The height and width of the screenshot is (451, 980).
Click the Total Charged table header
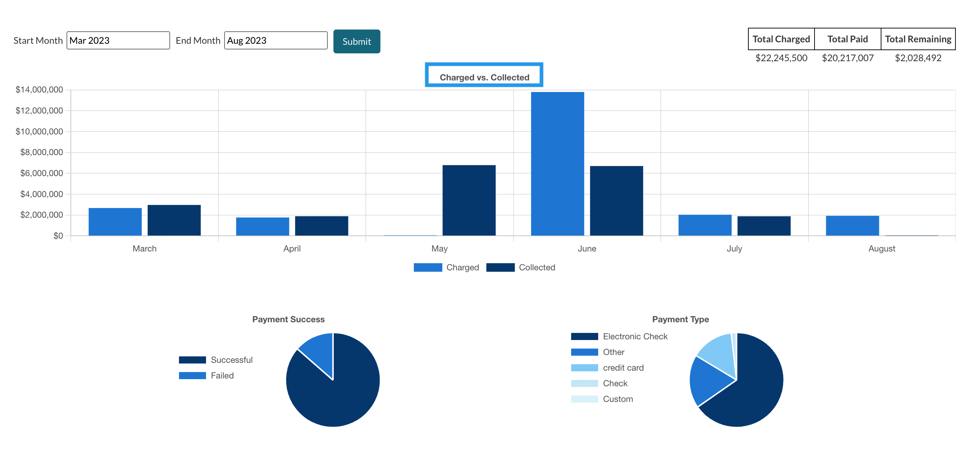[x=781, y=39]
